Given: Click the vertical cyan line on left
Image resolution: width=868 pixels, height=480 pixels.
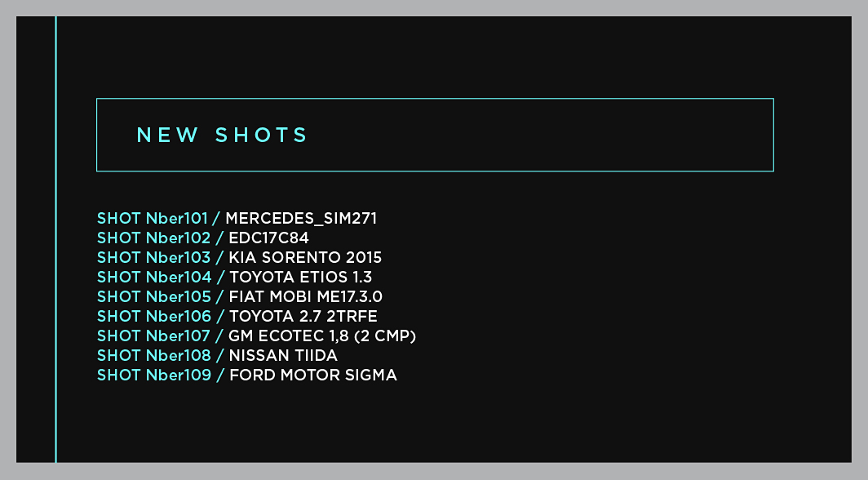Looking at the screenshot, I should coord(56,239).
